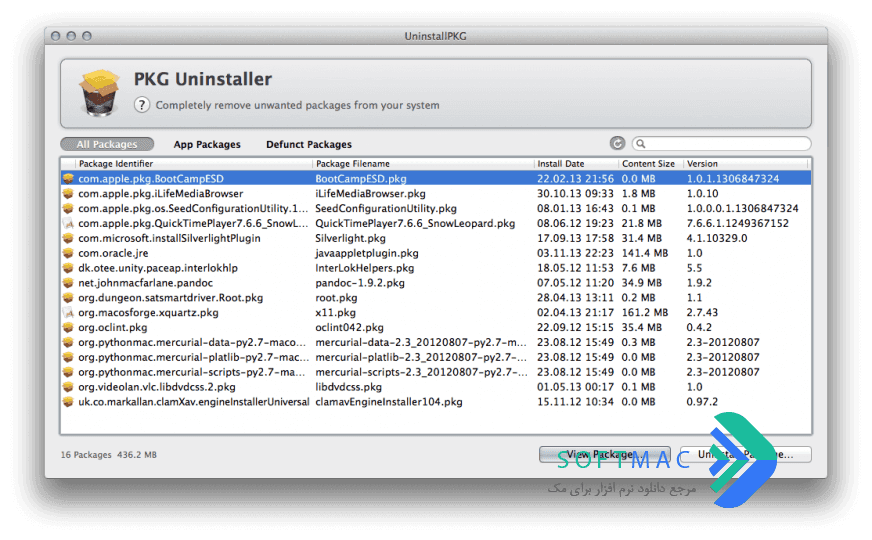Click version 0.97.2
Viewport: 872px width, 540px height.
pyautogui.click(x=702, y=402)
